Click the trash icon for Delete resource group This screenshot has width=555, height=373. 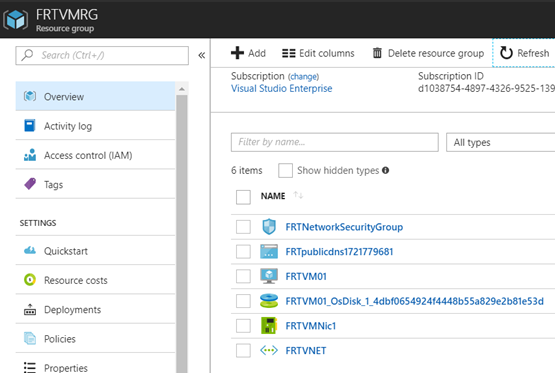tap(377, 53)
